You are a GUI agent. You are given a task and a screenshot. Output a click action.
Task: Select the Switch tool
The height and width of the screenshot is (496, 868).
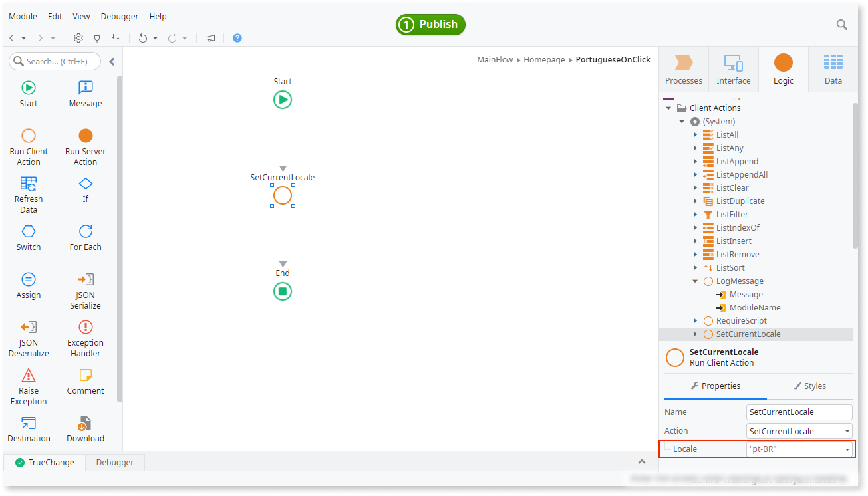point(28,237)
